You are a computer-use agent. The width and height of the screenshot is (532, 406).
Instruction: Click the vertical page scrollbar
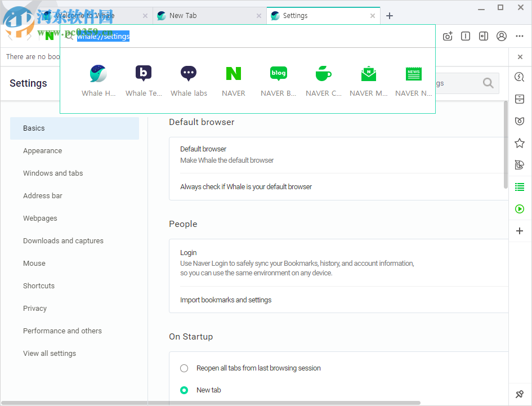tap(506, 145)
